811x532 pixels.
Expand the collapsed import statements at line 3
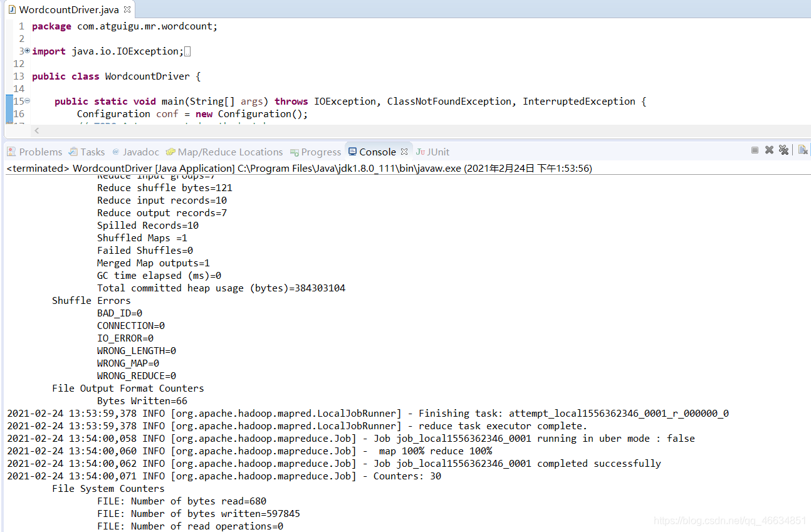(x=27, y=50)
